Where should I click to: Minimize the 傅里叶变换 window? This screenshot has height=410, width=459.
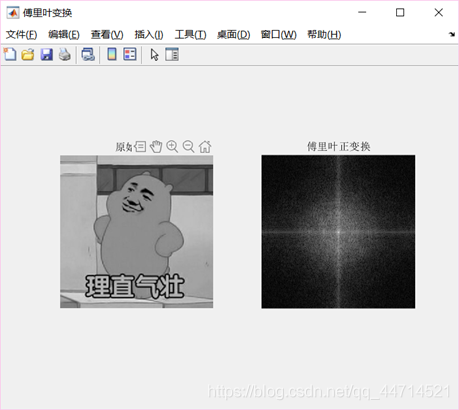click(362, 12)
